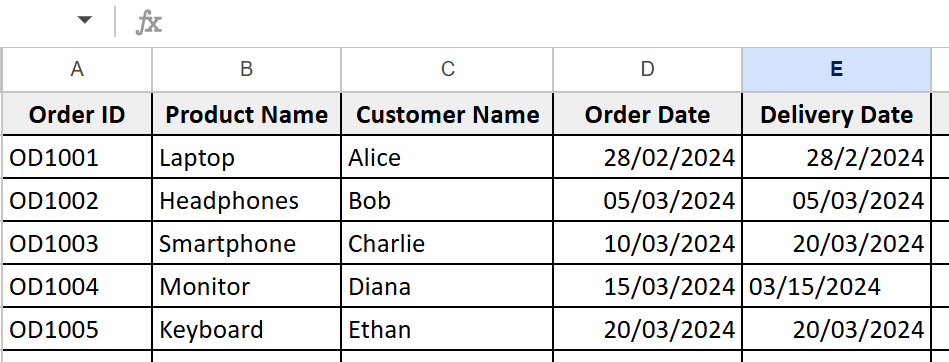Select highlighted column E header
Image resolution: width=949 pixels, height=362 pixels.
(836, 70)
